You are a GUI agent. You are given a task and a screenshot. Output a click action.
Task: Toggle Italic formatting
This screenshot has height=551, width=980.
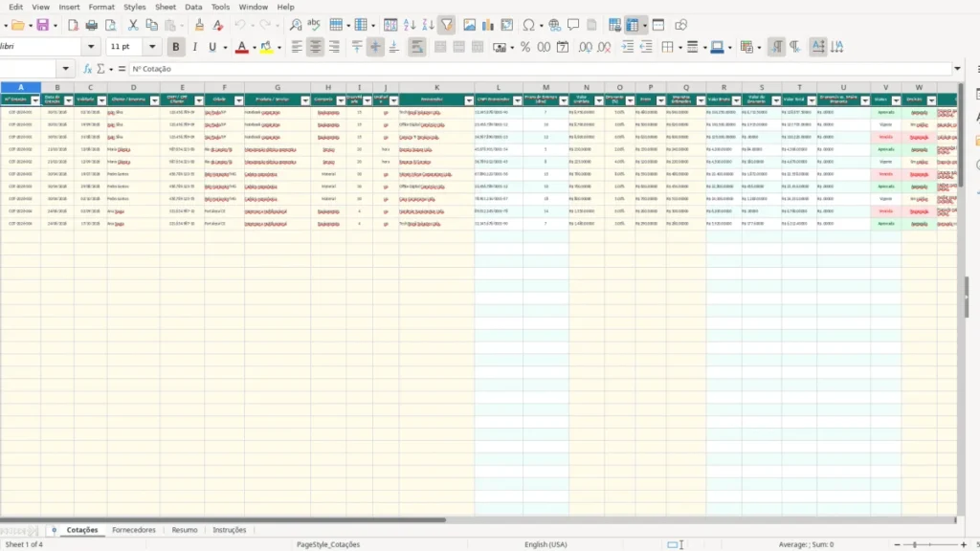pyautogui.click(x=194, y=47)
